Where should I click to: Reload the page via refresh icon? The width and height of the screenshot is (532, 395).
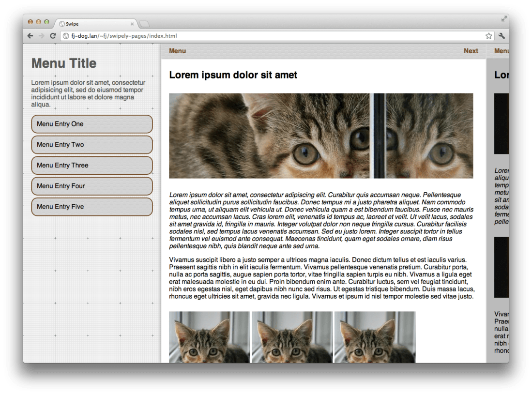tap(52, 36)
